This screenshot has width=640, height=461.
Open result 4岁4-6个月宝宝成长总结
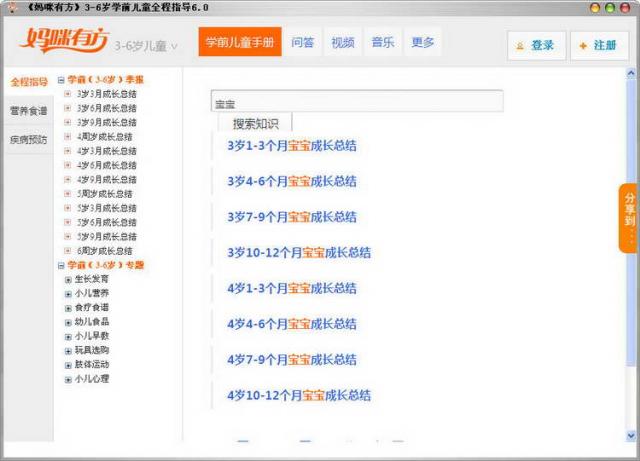click(292, 324)
